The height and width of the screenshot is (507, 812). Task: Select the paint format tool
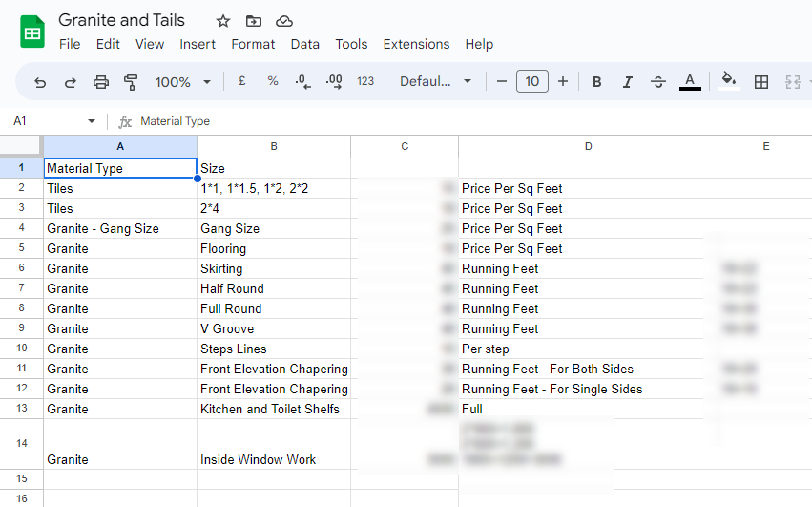click(132, 82)
